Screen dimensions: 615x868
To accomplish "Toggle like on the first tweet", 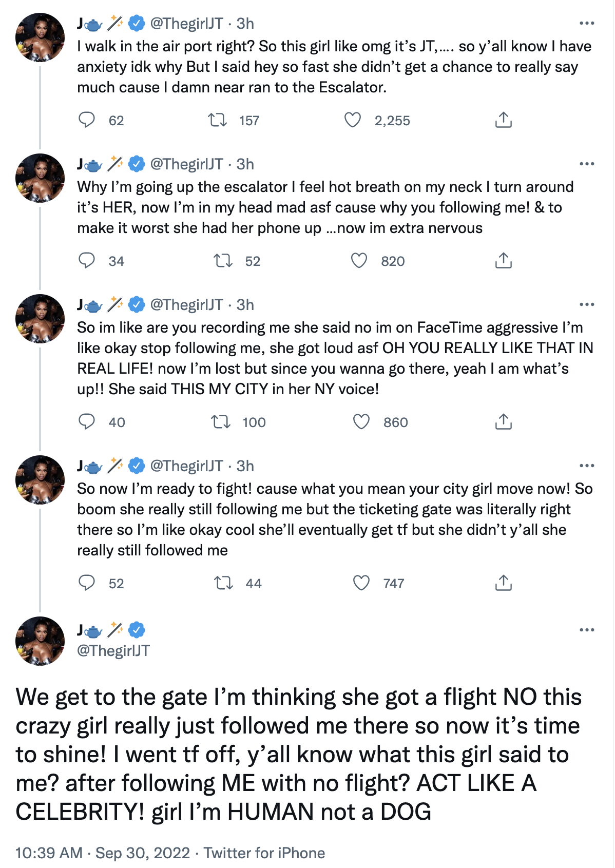I will point(353,121).
